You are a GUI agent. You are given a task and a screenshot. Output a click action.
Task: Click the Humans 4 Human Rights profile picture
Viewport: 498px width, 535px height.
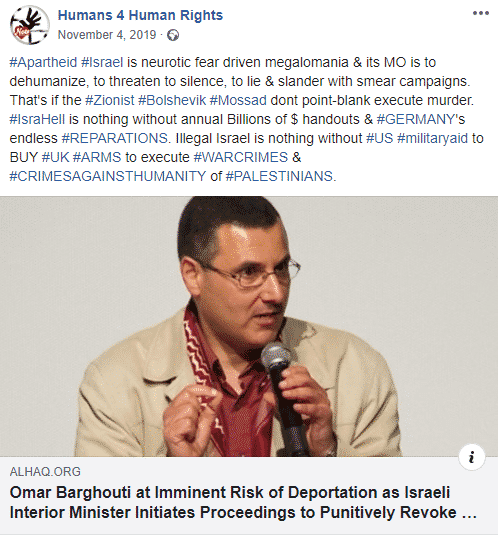coord(30,25)
